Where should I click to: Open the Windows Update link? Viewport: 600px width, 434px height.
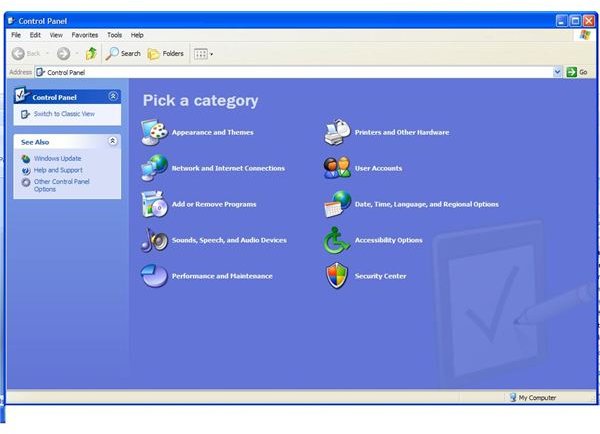click(x=57, y=158)
